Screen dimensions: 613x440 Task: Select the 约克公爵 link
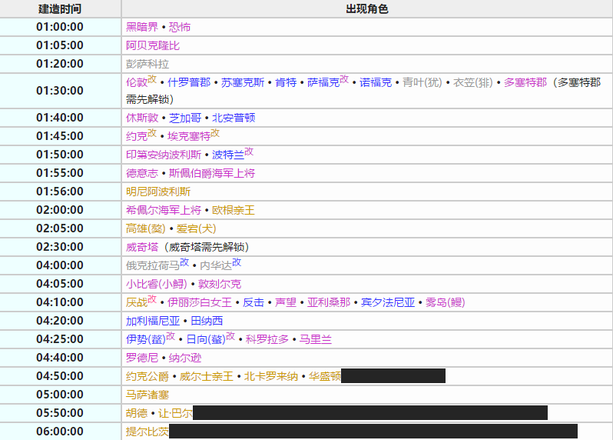point(147,376)
